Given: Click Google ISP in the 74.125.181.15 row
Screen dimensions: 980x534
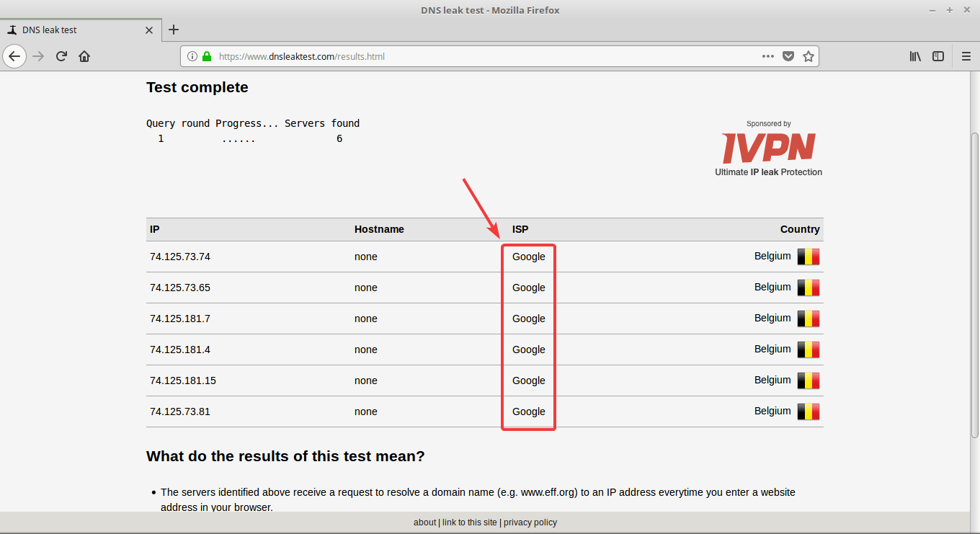Looking at the screenshot, I should (x=529, y=381).
